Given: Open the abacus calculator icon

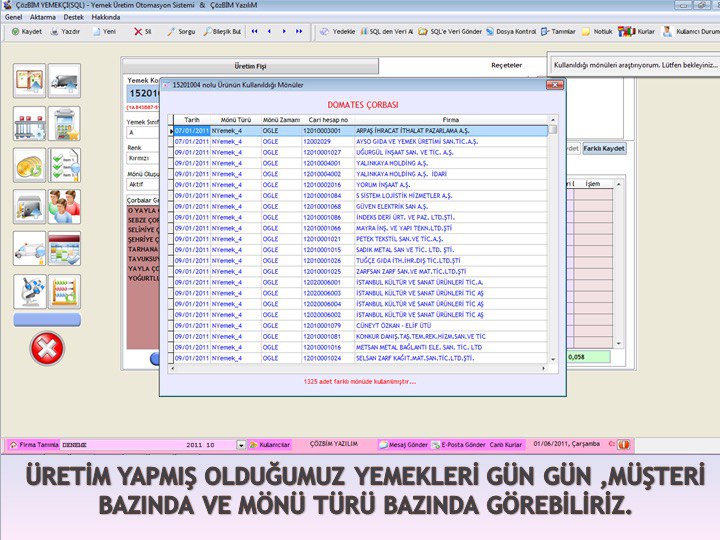Looking at the screenshot, I should click(65, 290).
